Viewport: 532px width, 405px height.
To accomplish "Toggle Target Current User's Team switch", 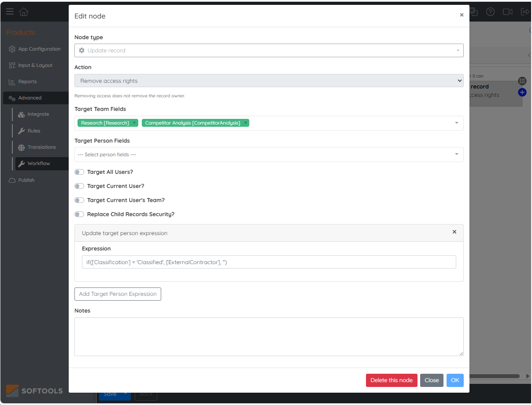I will 79,200.
